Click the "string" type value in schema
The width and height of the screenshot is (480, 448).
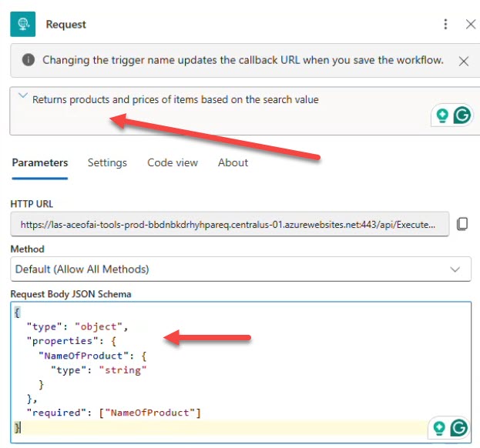[123, 370]
